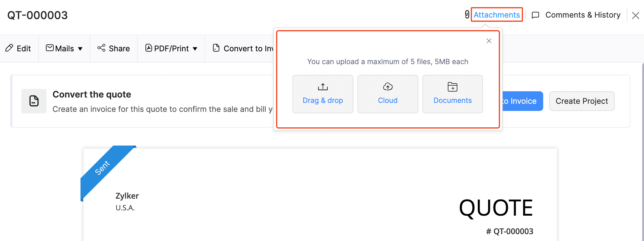Click the Sent status ribbon

click(103, 168)
